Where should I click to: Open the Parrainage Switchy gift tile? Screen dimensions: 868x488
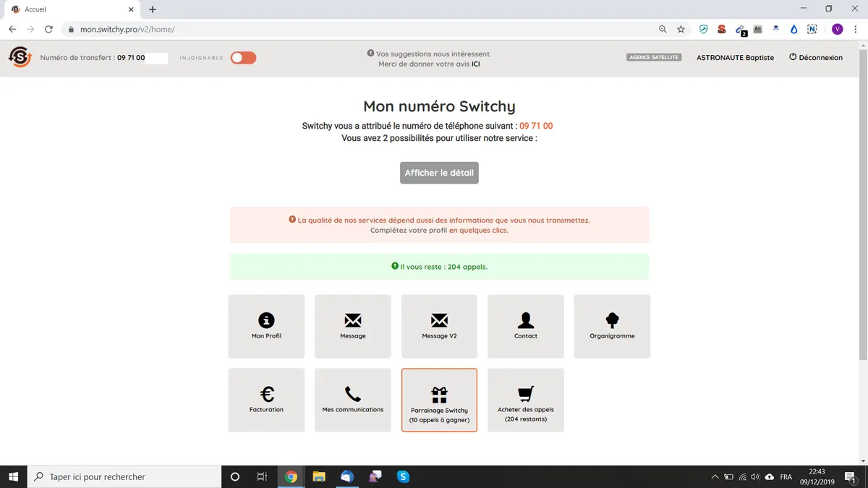[439, 400]
